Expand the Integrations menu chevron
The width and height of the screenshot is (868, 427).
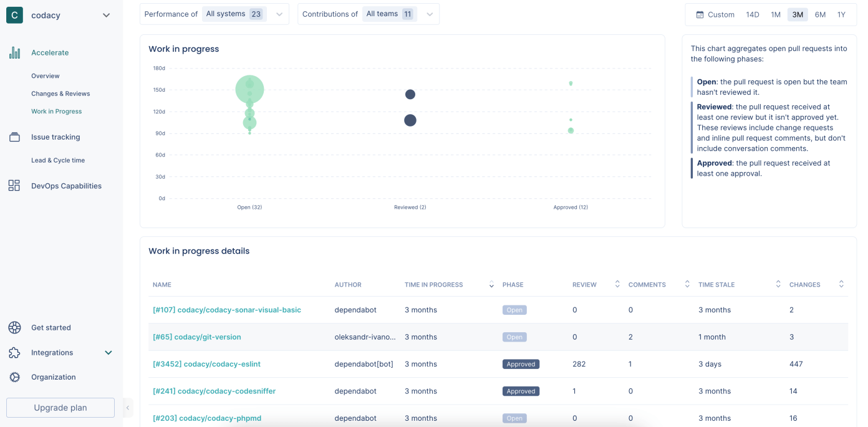pos(109,353)
